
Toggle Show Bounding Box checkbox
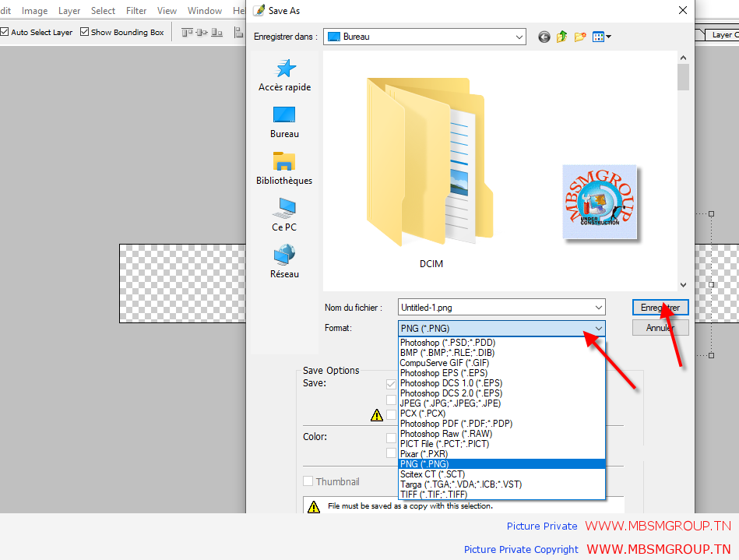tap(84, 32)
